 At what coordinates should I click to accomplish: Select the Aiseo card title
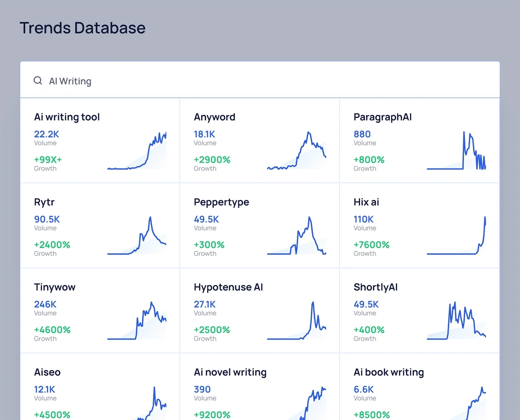coord(47,372)
